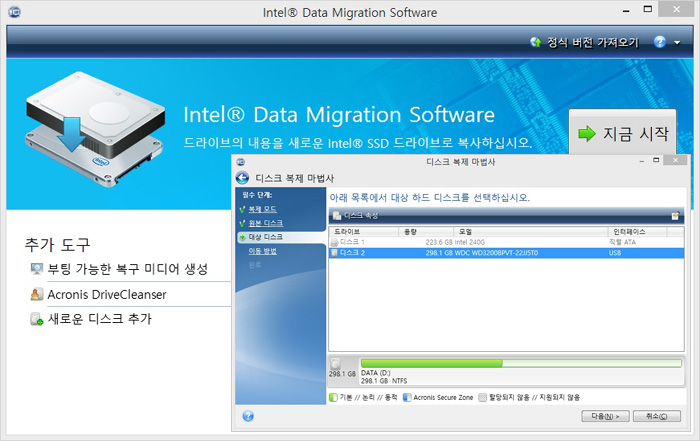700x441 pixels.
Task: Click the 지금 시작 start now button
Action: [x=622, y=133]
